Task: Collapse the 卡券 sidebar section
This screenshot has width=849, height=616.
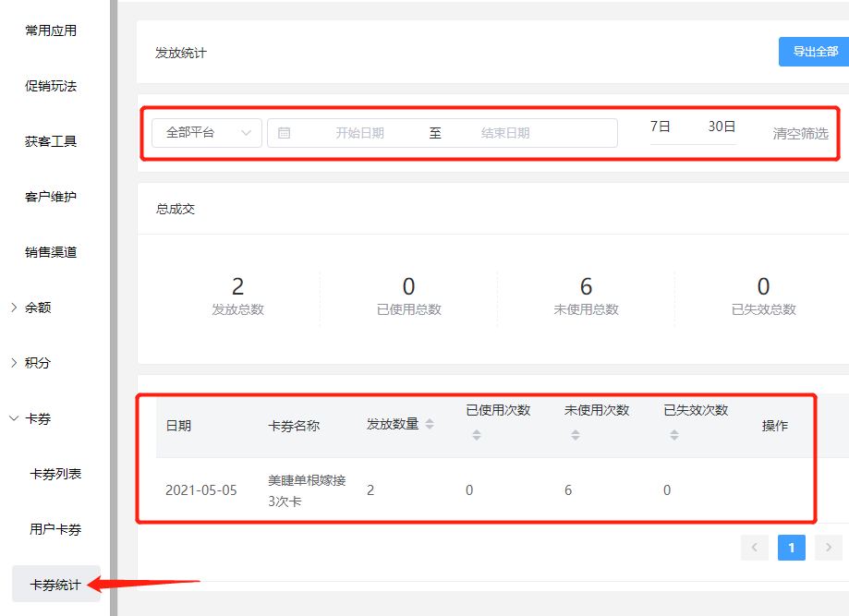Action: point(38,418)
